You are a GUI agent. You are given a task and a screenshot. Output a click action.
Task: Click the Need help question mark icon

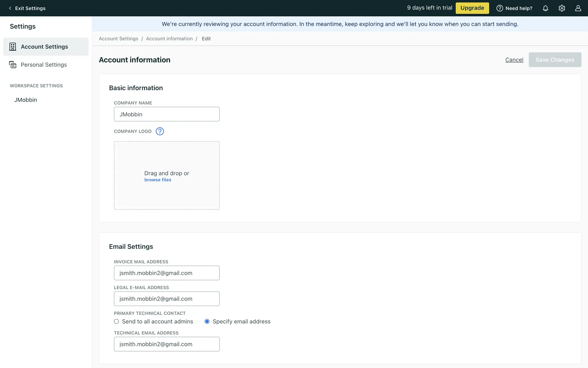[499, 8]
